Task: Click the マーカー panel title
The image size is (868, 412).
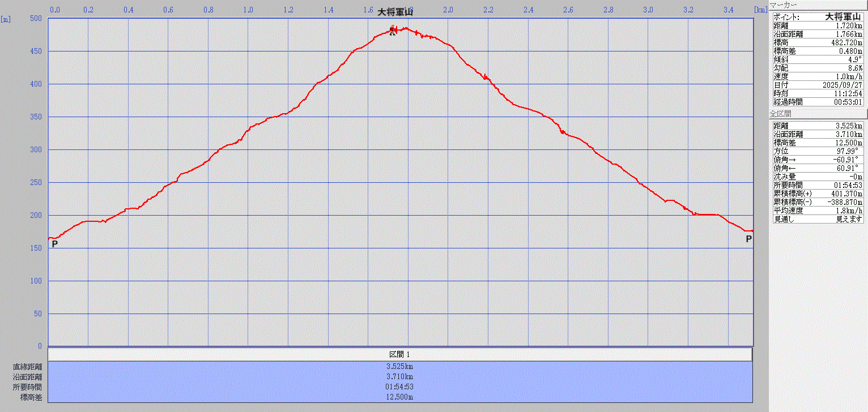Action: pyautogui.click(x=783, y=5)
